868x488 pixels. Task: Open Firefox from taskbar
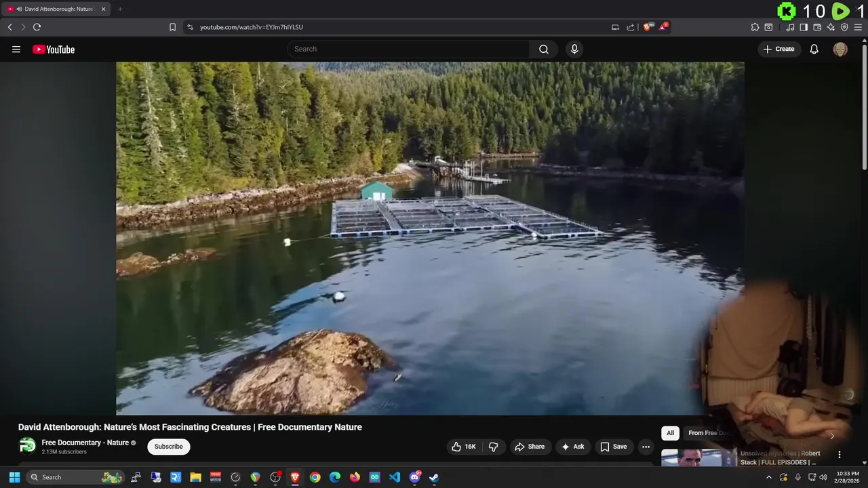click(x=355, y=477)
